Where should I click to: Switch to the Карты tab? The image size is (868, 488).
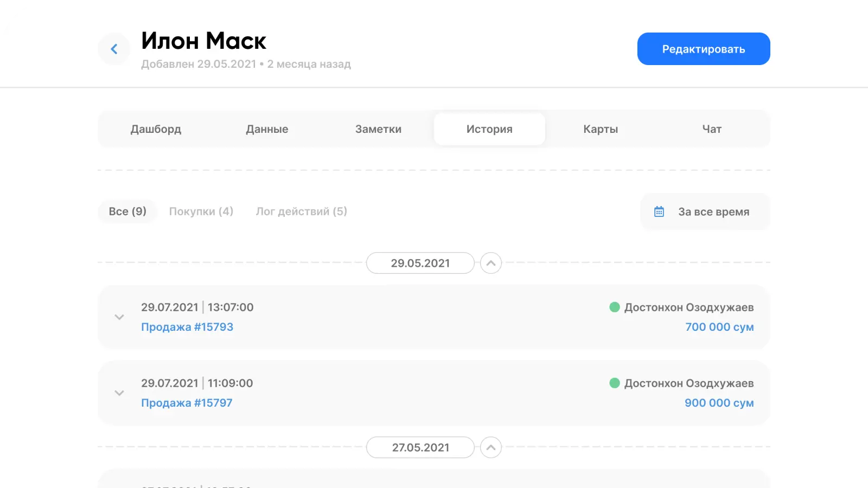(x=601, y=129)
